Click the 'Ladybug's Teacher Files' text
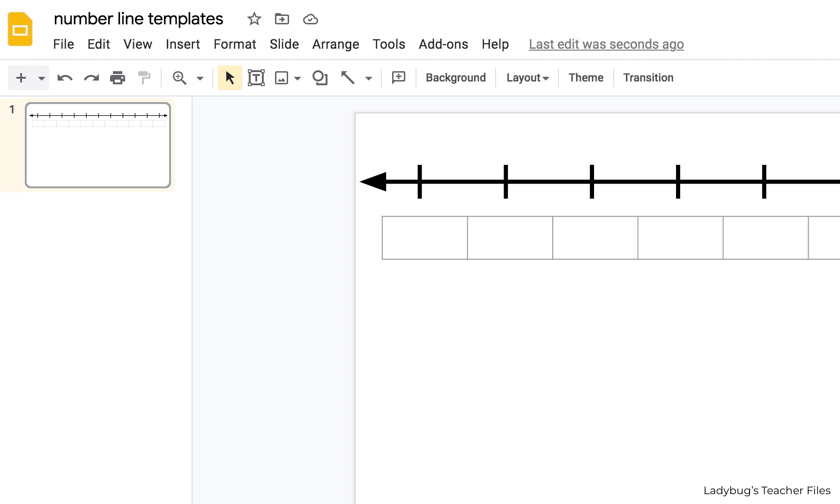 [x=767, y=490]
